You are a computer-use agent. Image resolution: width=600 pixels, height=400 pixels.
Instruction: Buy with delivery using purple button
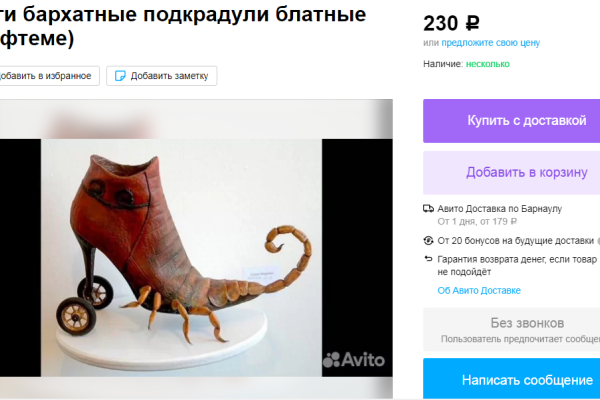tap(512, 121)
